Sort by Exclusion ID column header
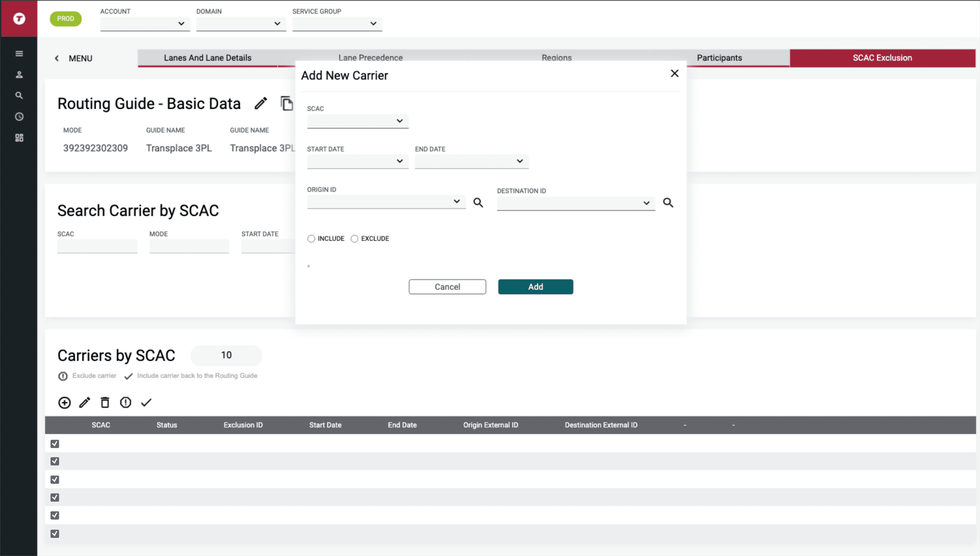Image resolution: width=980 pixels, height=556 pixels. 243,425
